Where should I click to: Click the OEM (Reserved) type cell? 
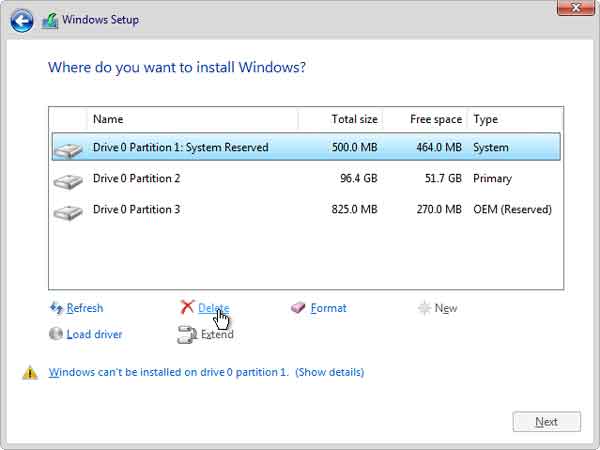tap(512, 209)
